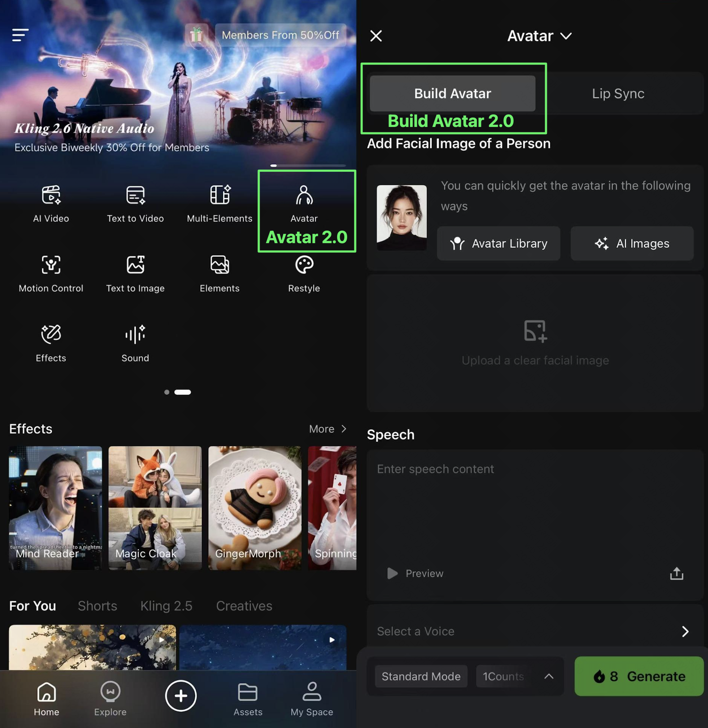Screen dimensions: 708x728
Task: Select the Multi-Elements tool icon
Action: pyautogui.click(x=220, y=195)
